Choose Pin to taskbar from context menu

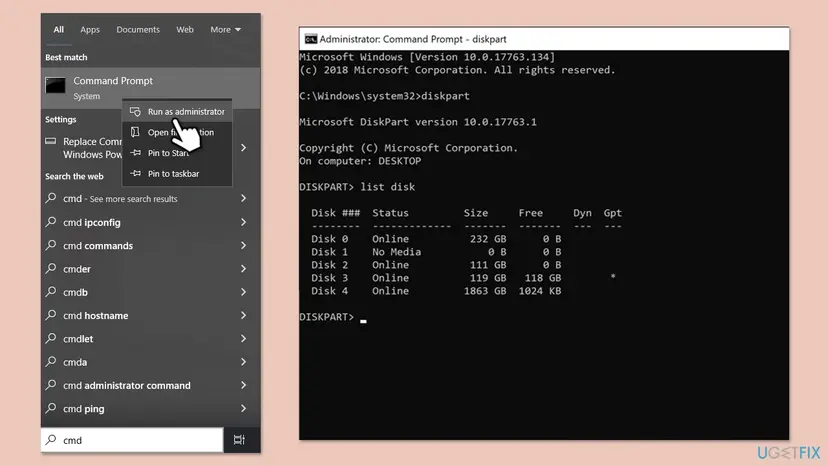(177, 173)
